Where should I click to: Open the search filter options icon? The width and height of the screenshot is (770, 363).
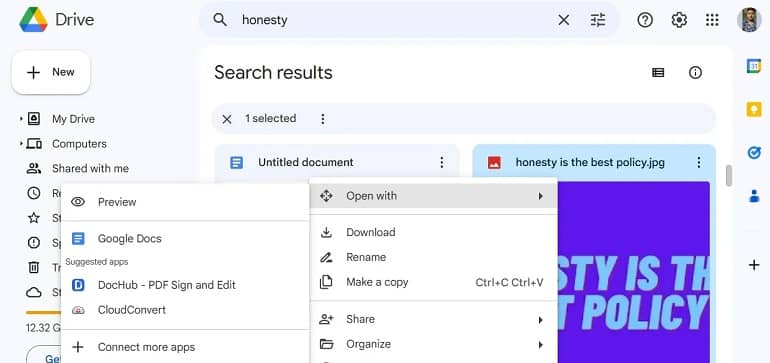pos(598,20)
